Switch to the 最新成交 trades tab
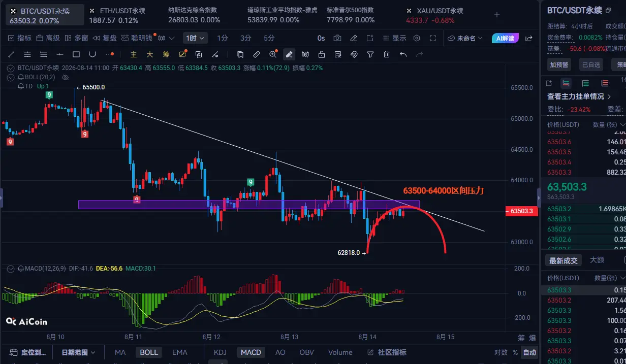The image size is (626, 364). (x=563, y=260)
